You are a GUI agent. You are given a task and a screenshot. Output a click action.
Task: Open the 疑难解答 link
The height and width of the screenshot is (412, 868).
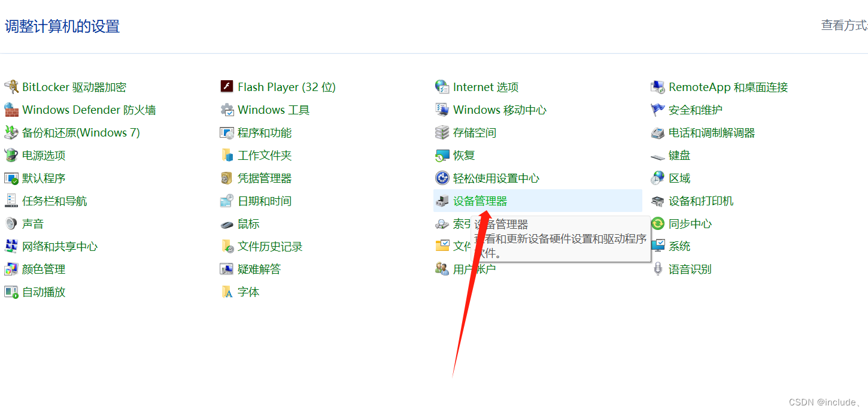point(259,269)
